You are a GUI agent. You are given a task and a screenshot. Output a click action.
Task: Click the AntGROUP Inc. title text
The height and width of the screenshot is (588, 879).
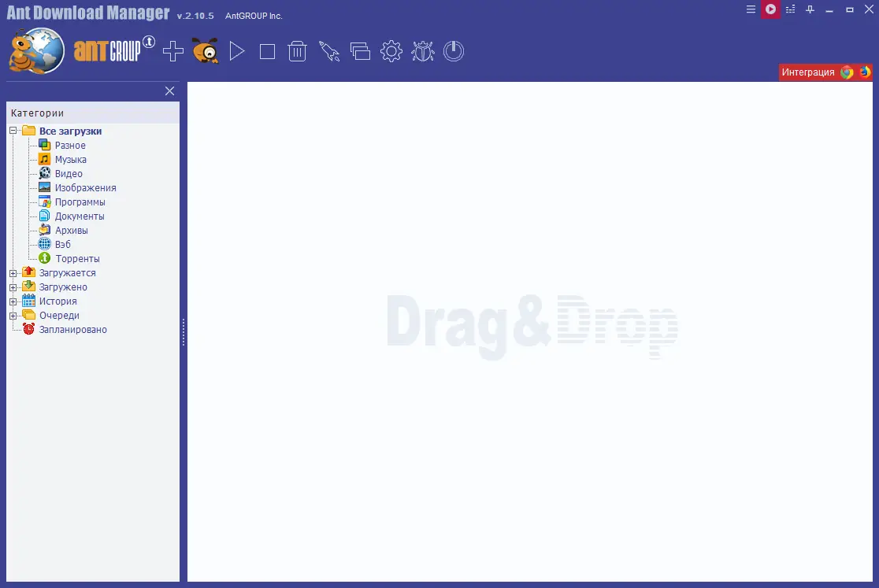coord(254,16)
